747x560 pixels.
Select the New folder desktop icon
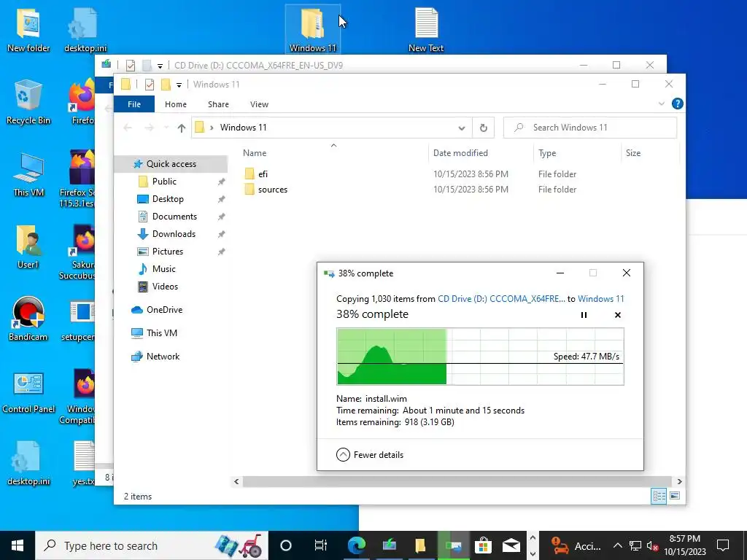tap(28, 29)
